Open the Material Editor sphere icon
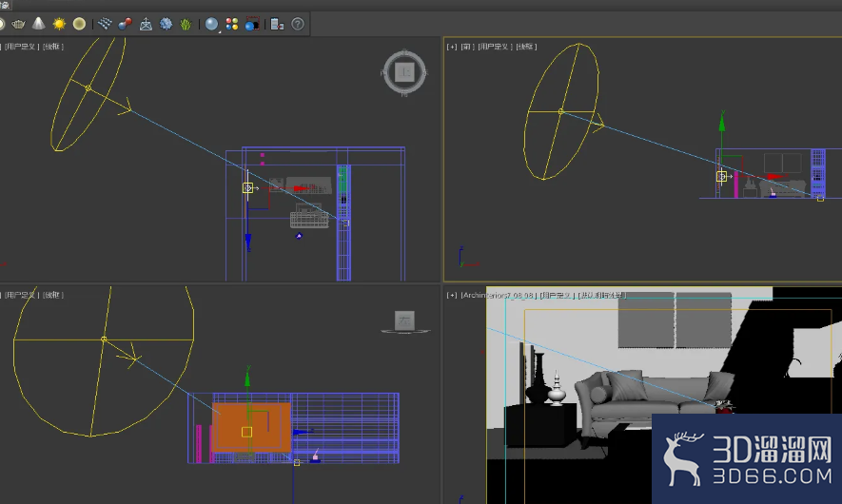Screen dimensions: 842x504 pyautogui.click(x=211, y=24)
